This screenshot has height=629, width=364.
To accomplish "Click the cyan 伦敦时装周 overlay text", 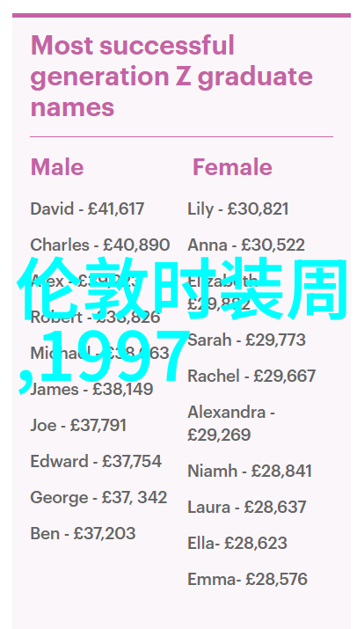I will click(x=182, y=288).
